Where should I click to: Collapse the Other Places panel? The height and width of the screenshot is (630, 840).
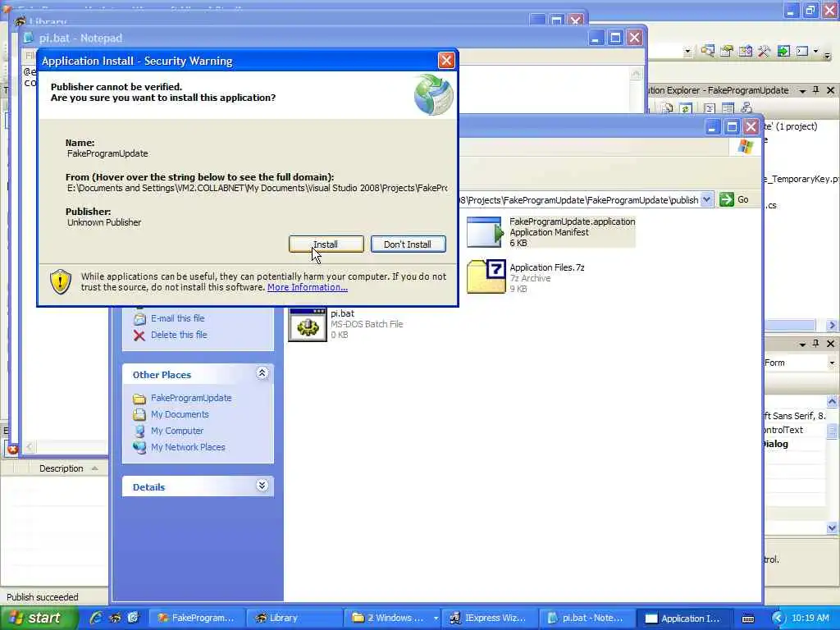click(x=262, y=373)
